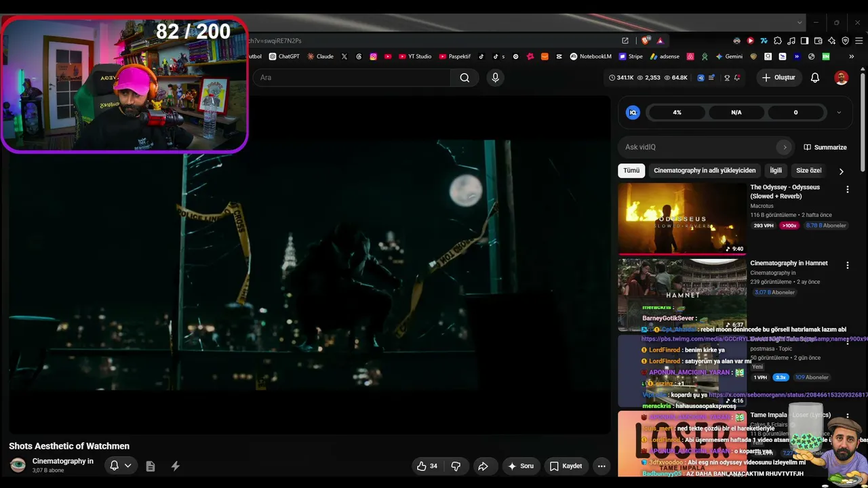Open The Odyssey video thumbnail
Viewport: 868px width, 488px height.
coord(682,219)
